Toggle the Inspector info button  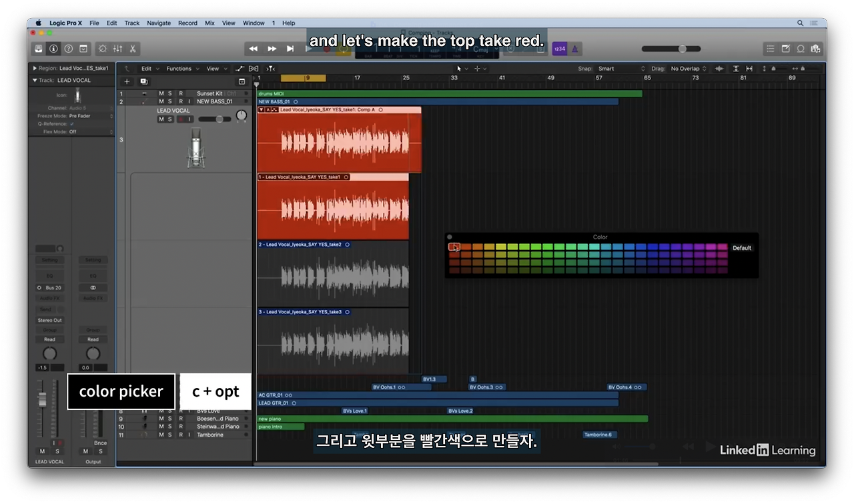pos(53,49)
